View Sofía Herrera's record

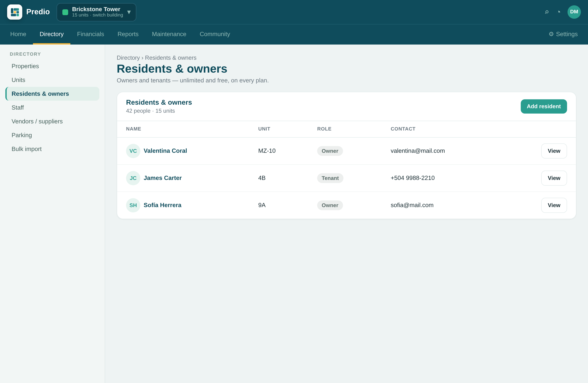coord(554,205)
